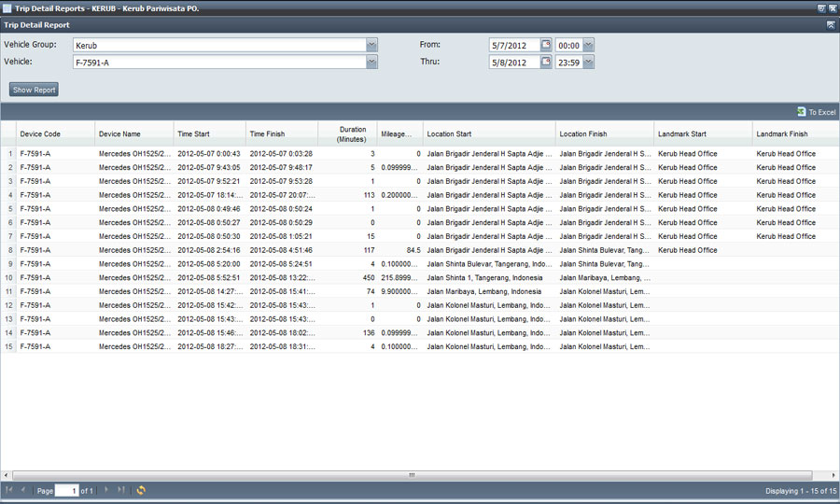Screen dimensions: 840x504
Task: Open the Thru time dropdown
Action: coord(588,63)
